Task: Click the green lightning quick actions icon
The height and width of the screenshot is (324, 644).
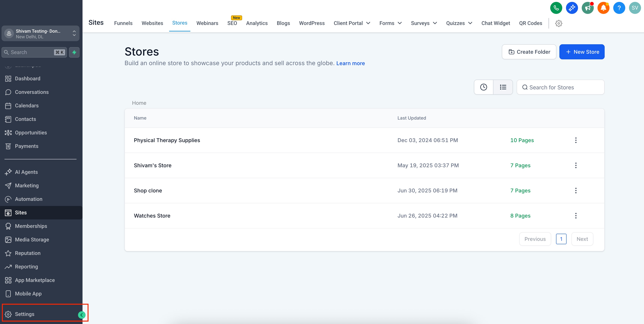Action: coord(74,52)
